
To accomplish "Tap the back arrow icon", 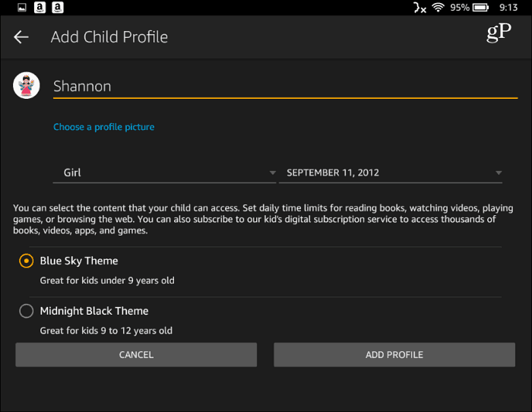I will [21, 36].
